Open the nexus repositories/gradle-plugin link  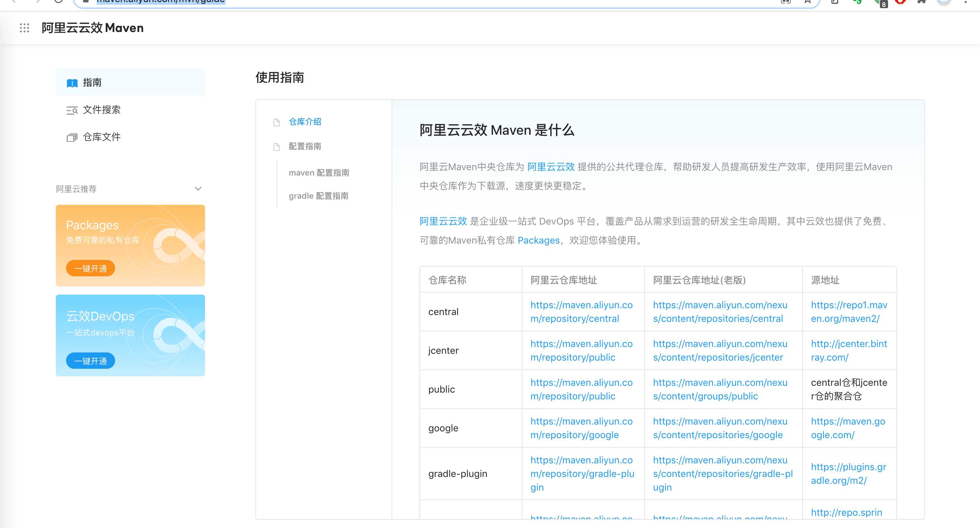tap(723, 474)
